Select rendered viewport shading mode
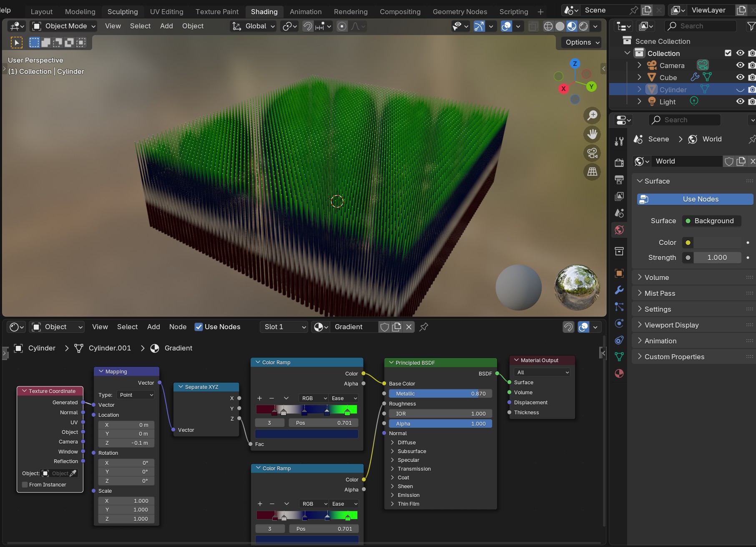 click(583, 26)
